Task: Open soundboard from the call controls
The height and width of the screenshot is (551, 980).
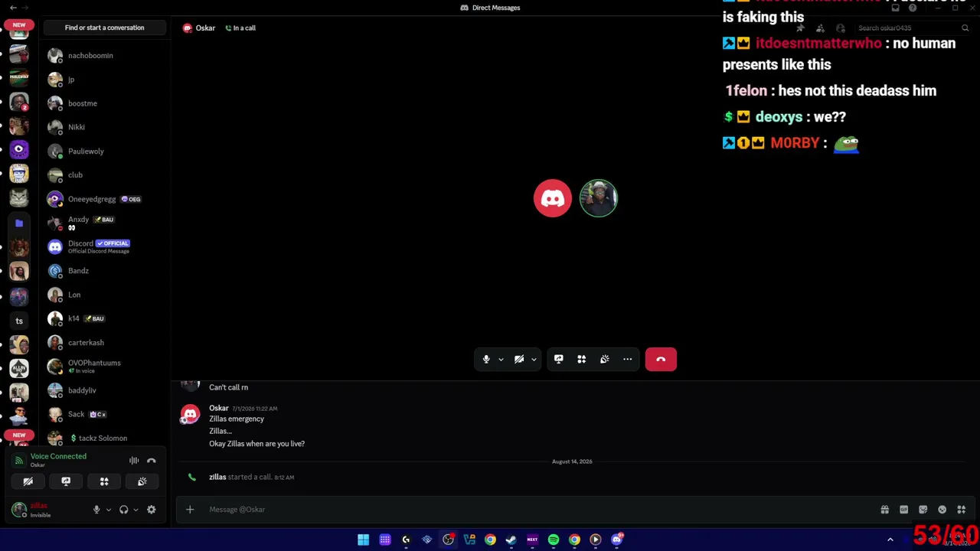Action: tap(605, 359)
